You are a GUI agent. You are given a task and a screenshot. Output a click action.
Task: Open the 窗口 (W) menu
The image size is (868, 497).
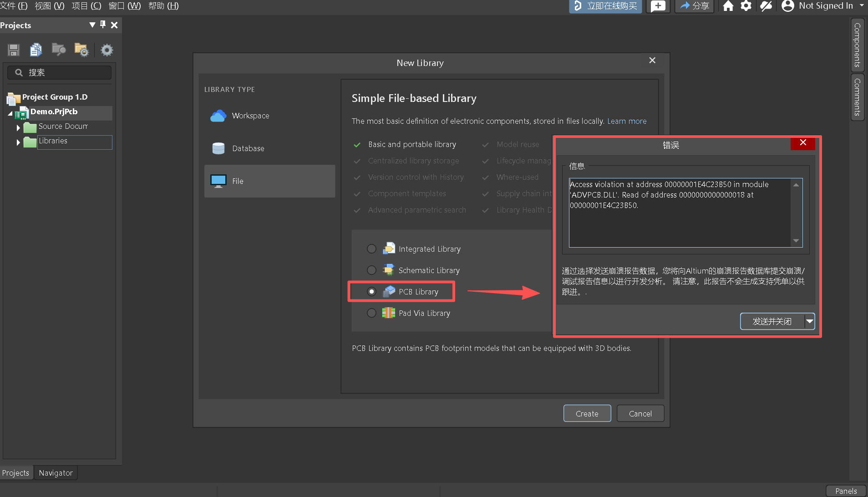[x=125, y=6]
